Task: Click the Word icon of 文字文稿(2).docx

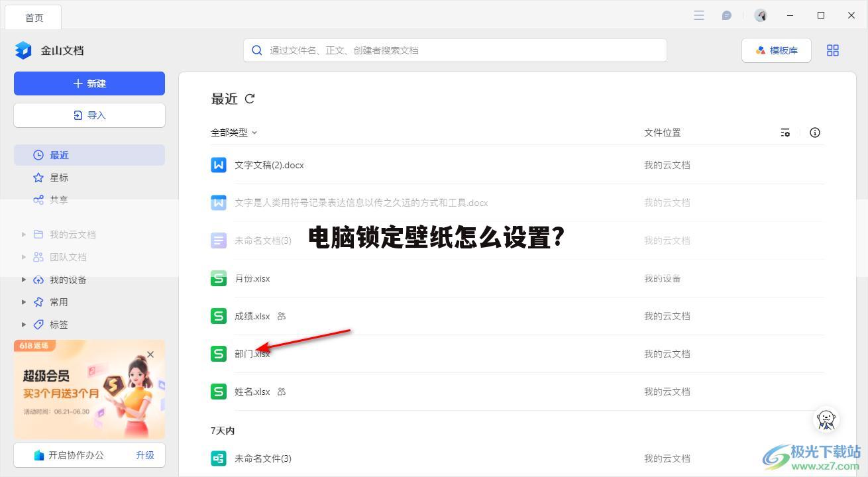Action: (219, 165)
